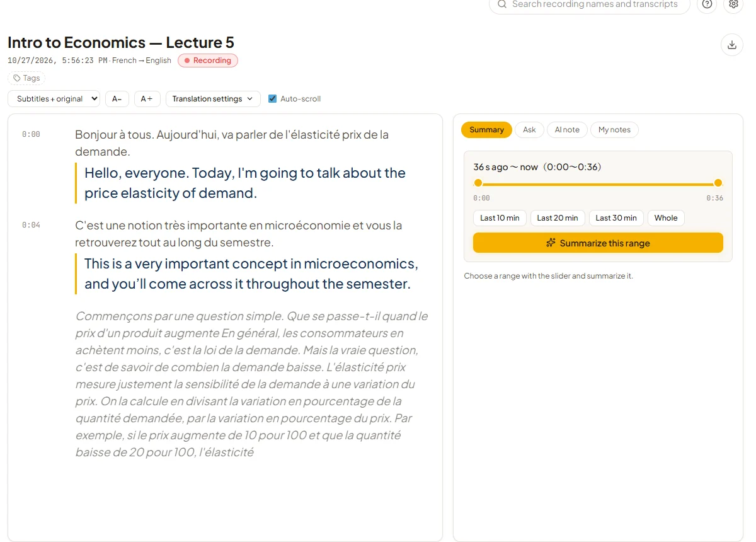Expand the Translation settings menu
Viewport: 756px width, 542px height.
213,99
